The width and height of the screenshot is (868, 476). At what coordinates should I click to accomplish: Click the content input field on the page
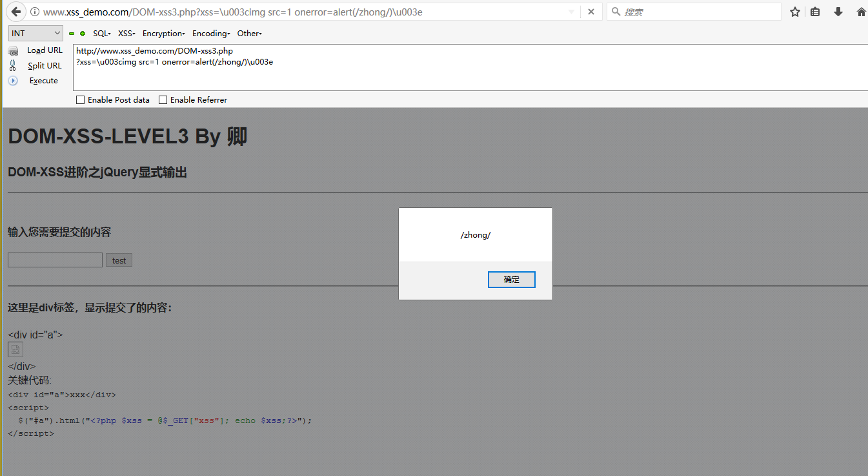pos(55,260)
